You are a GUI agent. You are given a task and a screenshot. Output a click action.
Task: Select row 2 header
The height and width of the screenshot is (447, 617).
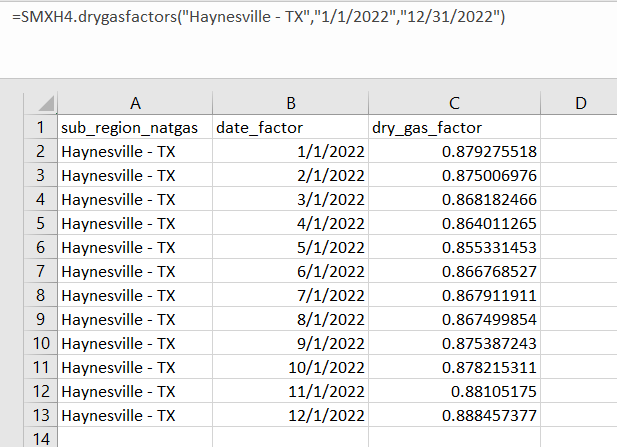[41, 151]
